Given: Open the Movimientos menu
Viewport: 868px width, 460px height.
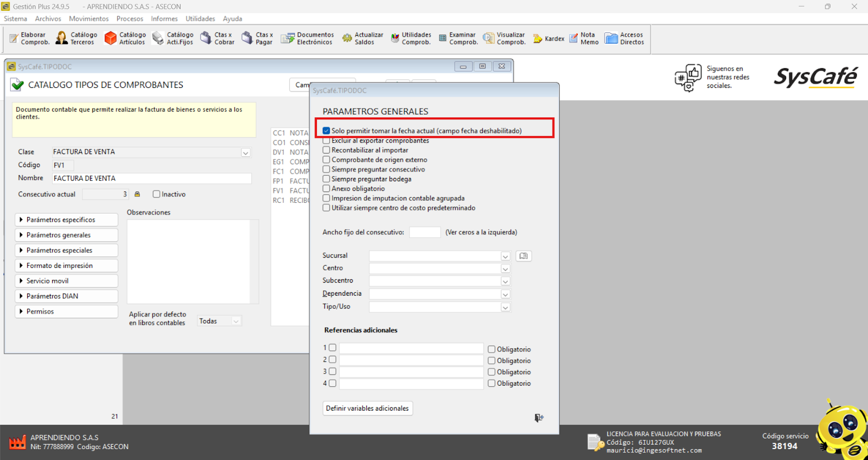Looking at the screenshot, I should point(88,19).
